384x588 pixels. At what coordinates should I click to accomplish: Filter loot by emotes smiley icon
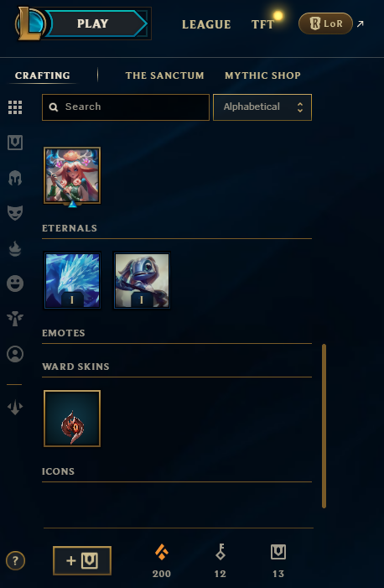click(15, 284)
